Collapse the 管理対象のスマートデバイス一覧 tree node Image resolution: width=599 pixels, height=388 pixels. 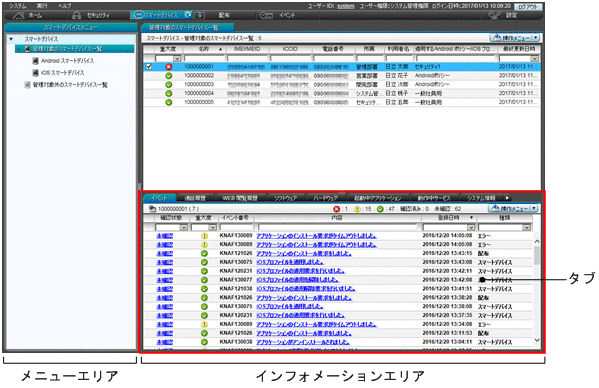point(19,49)
